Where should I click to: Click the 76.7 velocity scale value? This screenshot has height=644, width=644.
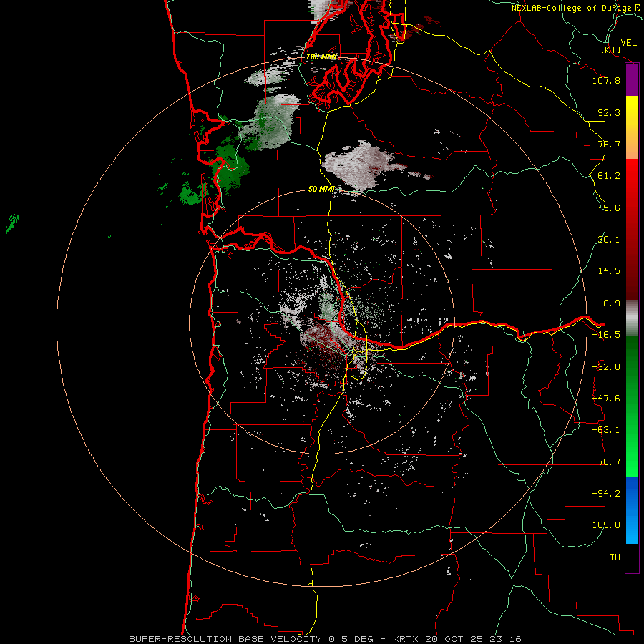(x=609, y=144)
